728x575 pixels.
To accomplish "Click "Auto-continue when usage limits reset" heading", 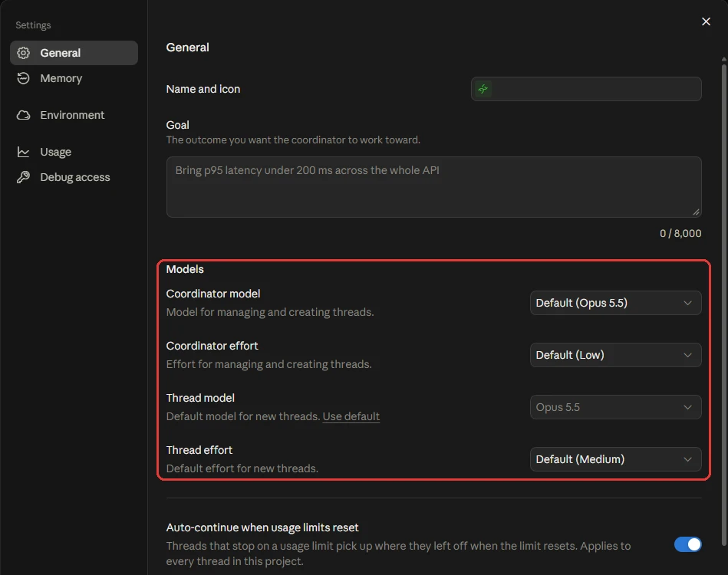I will [x=262, y=527].
